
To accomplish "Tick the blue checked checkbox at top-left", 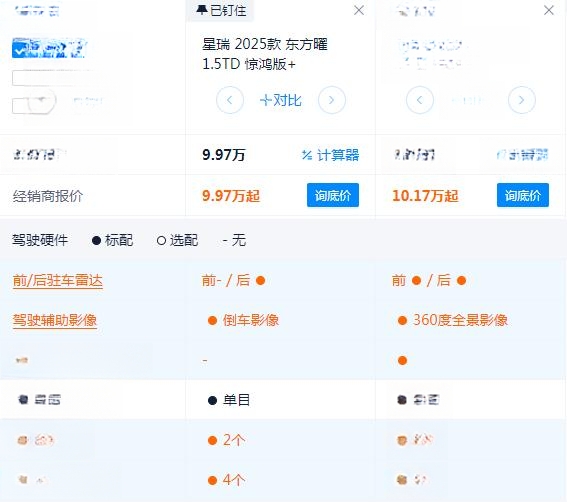I will pyautogui.click(x=19, y=50).
